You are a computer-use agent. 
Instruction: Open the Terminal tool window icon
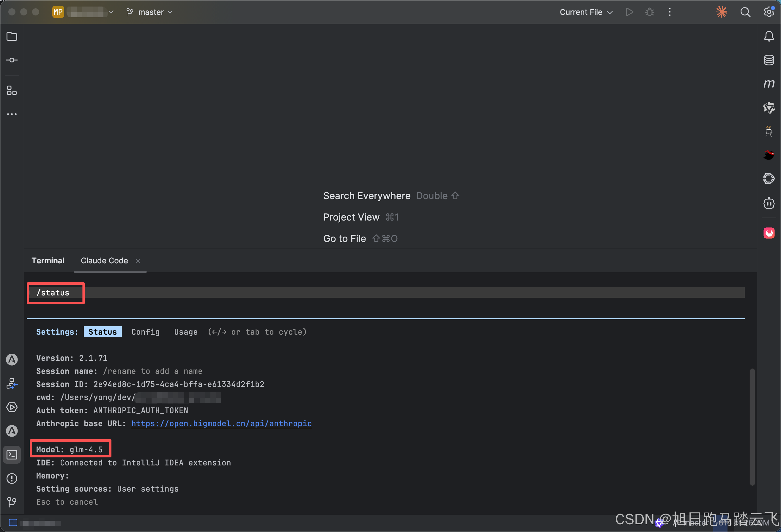tap(12, 454)
